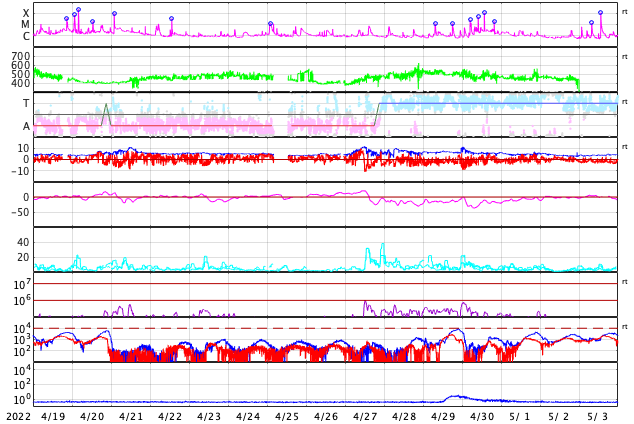Click the '500' axis value
634x424 pixels.
(21, 74)
